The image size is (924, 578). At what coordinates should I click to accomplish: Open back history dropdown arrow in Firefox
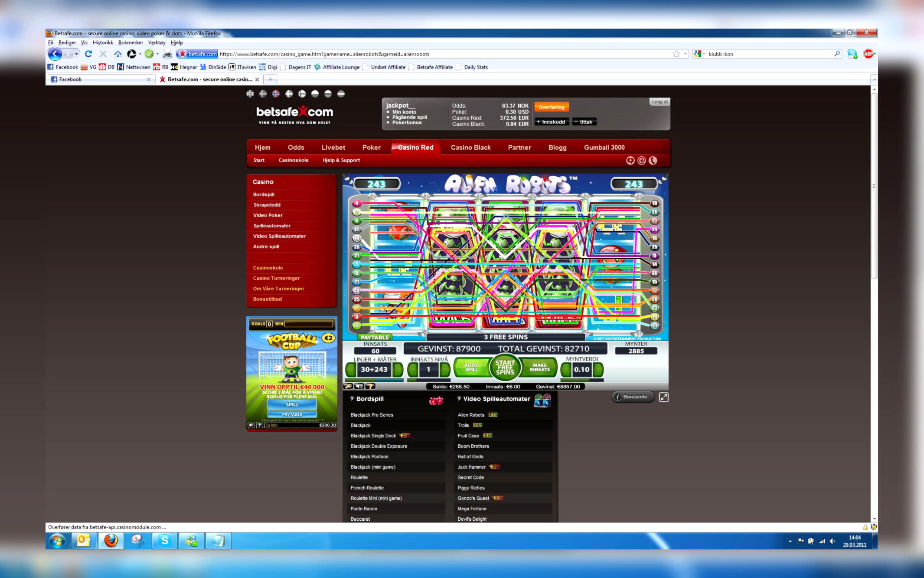coord(76,54)
